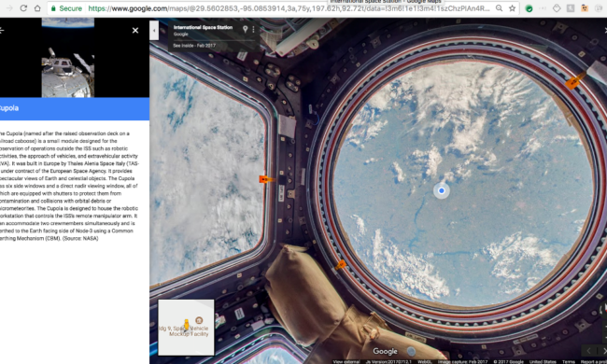Click View external link in footer

[x=346, y=362]
